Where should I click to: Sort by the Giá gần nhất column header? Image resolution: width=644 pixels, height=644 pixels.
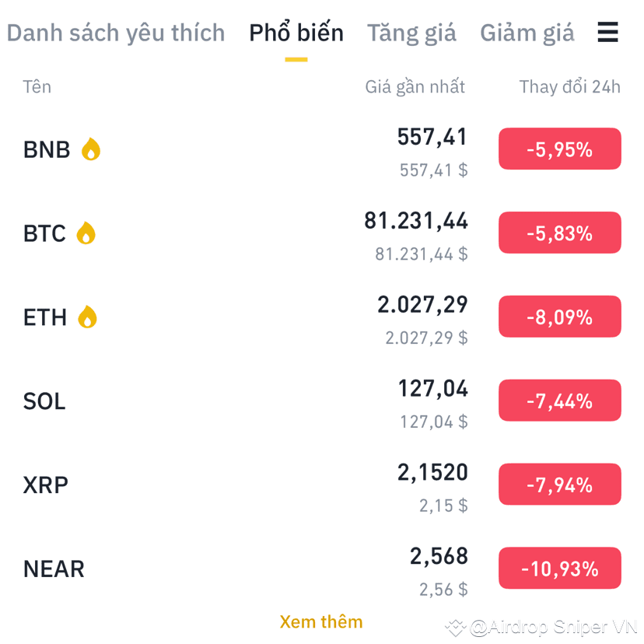coord(415,86)
